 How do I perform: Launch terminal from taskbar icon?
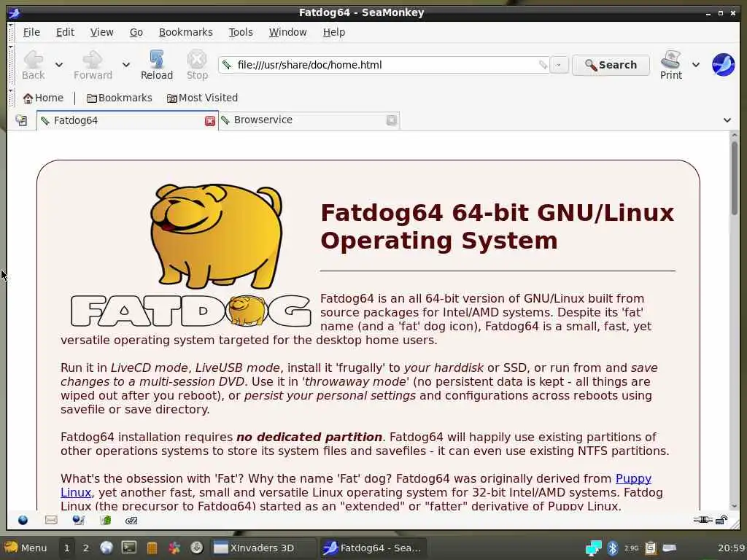128,548
